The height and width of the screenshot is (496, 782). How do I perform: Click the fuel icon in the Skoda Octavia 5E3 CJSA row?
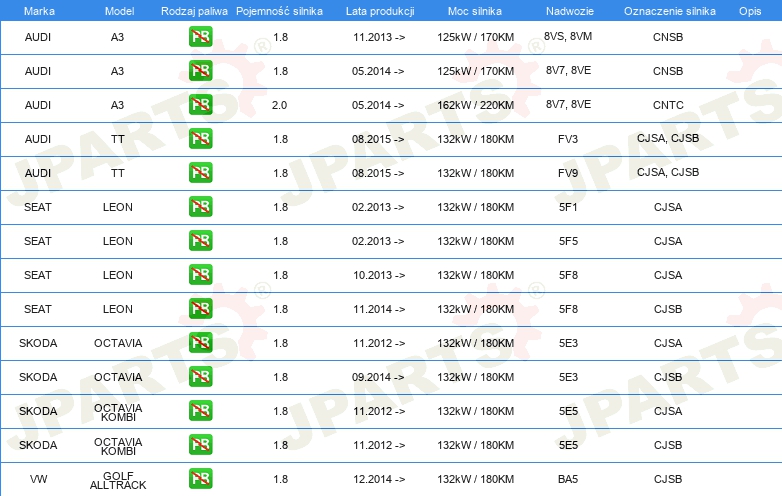click(200, 342)
